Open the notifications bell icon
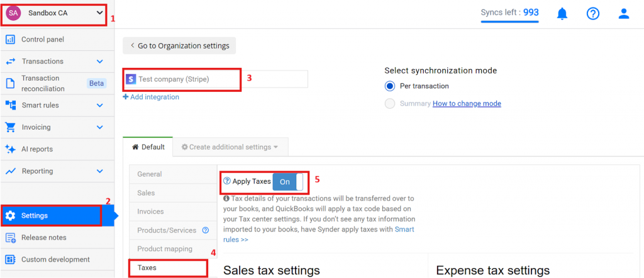Viewport: 644px width, 278px height. [562, 14]
